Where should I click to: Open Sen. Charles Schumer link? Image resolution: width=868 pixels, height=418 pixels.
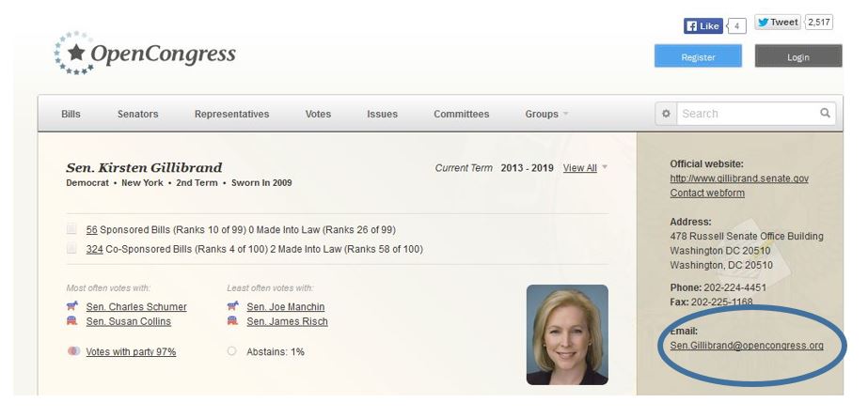136,306
